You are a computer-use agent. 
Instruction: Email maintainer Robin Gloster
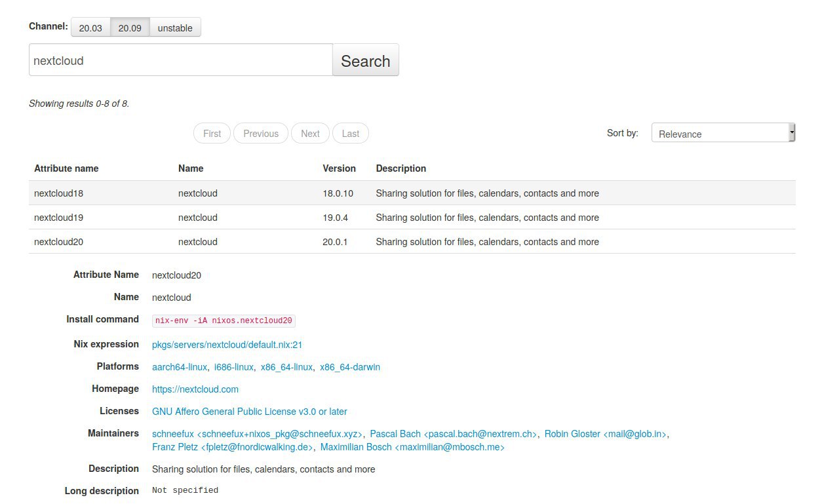click(x=606, y=434)
